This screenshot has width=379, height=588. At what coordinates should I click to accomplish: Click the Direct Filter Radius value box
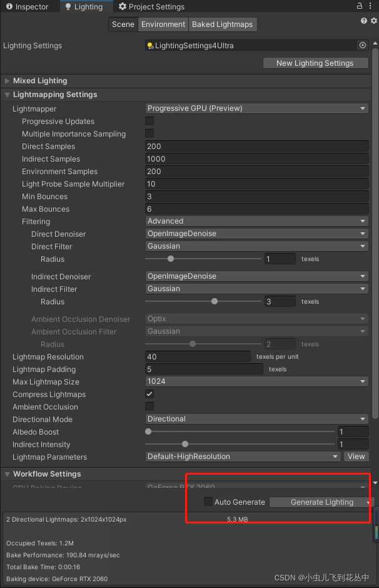[x=280, y=259]
